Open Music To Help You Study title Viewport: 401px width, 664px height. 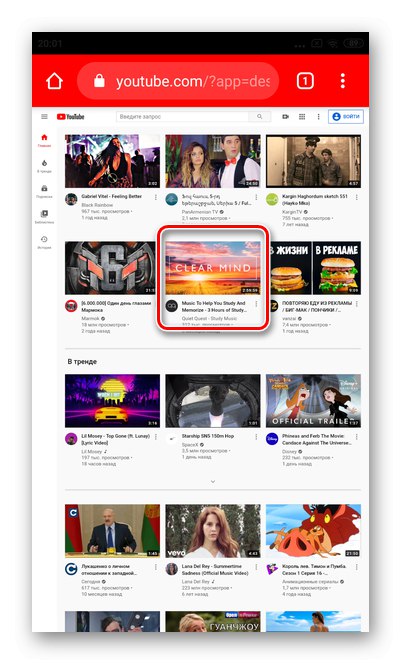click(x=214, y=307)
